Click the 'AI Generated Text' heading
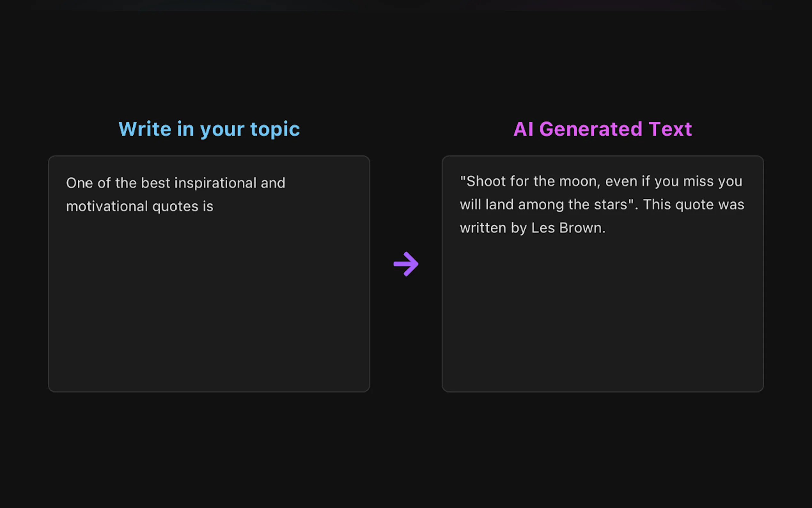Viewport: 812px width, 508px height. (603, 129)
